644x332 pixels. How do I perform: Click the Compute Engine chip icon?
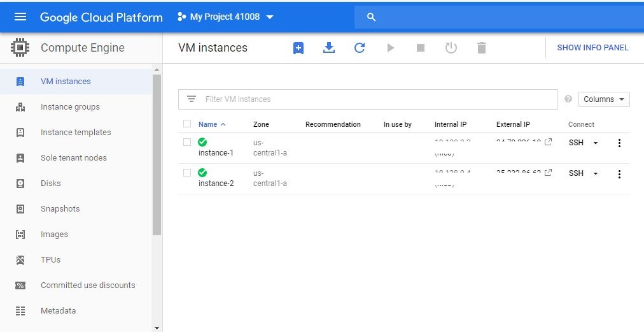[20, 48]
